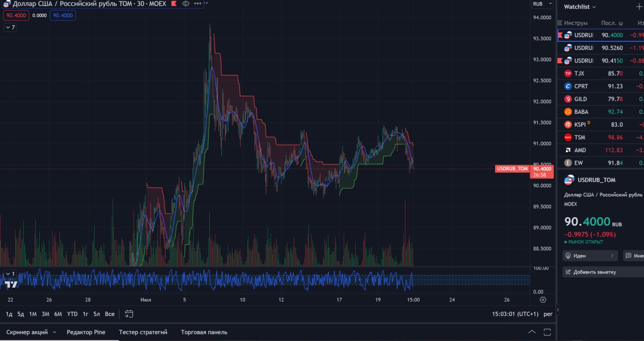Select the 1M time range button
The height and width of the screenshot is (341, 644).
(33, 314)
